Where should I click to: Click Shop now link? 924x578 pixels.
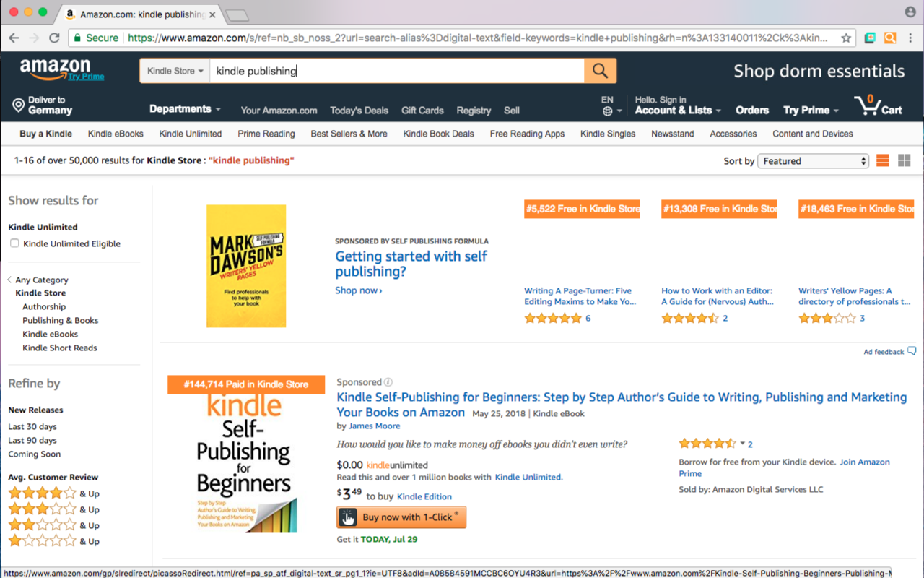tap(358, 290)
